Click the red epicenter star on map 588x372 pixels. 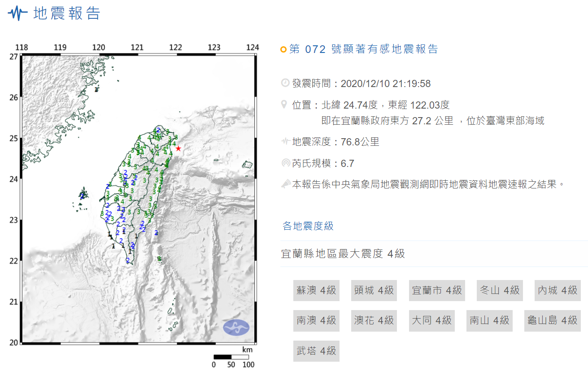178,149
